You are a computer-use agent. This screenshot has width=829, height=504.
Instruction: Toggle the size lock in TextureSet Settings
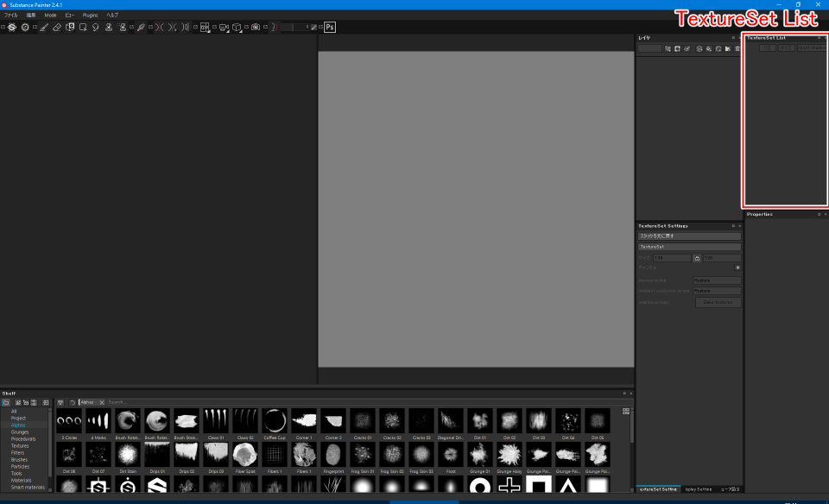pyautogui.click(x=697, y=258)
